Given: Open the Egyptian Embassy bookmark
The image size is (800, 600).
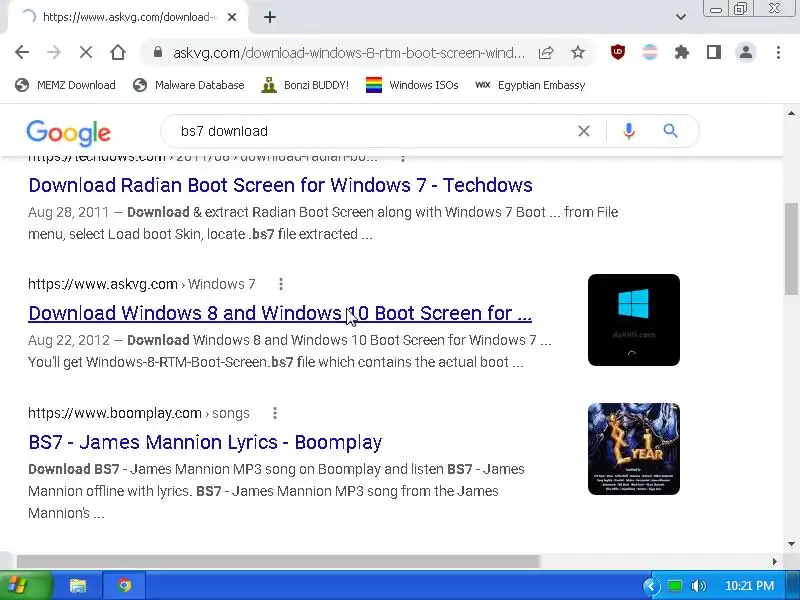Looking at the screenshot, I should pyautogui.click(x=530, y=85).
